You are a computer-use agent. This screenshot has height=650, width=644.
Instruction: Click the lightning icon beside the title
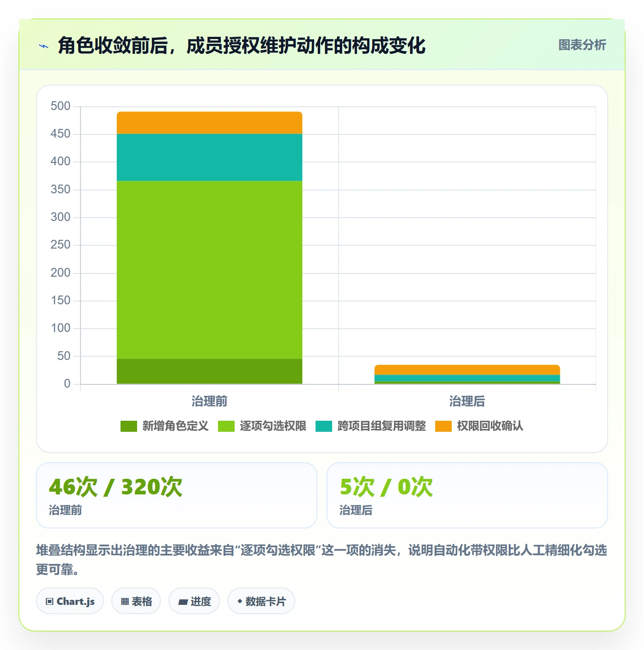pyautogui.click(x=44, y=46)
